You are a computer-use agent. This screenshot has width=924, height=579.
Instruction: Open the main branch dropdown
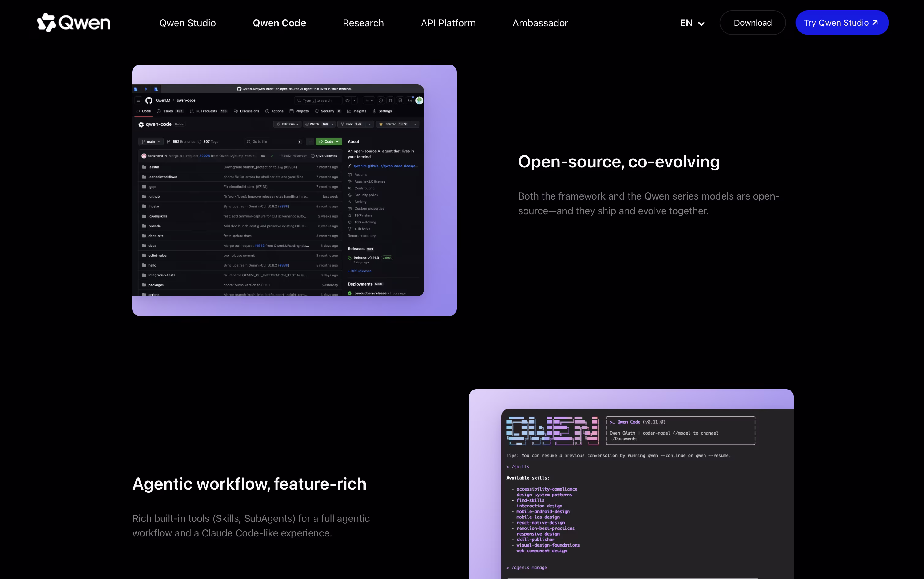pyautogui.click(x=151, y=142)
